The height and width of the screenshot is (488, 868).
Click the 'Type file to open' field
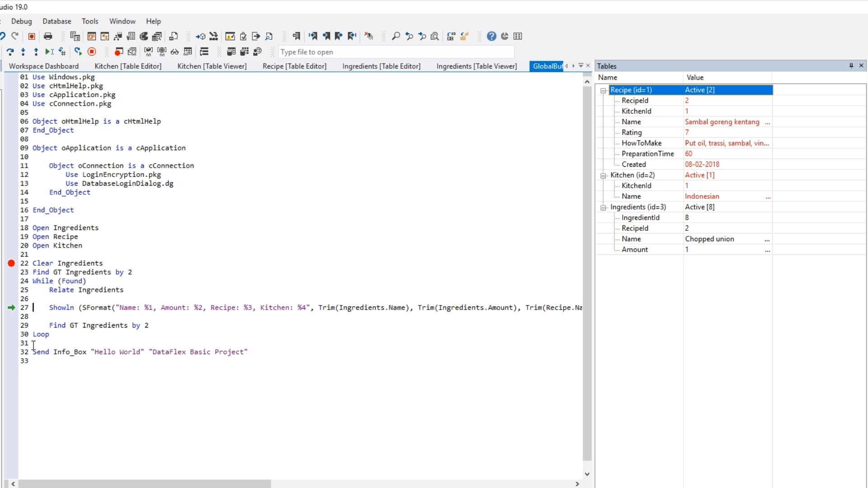point(396,52)
